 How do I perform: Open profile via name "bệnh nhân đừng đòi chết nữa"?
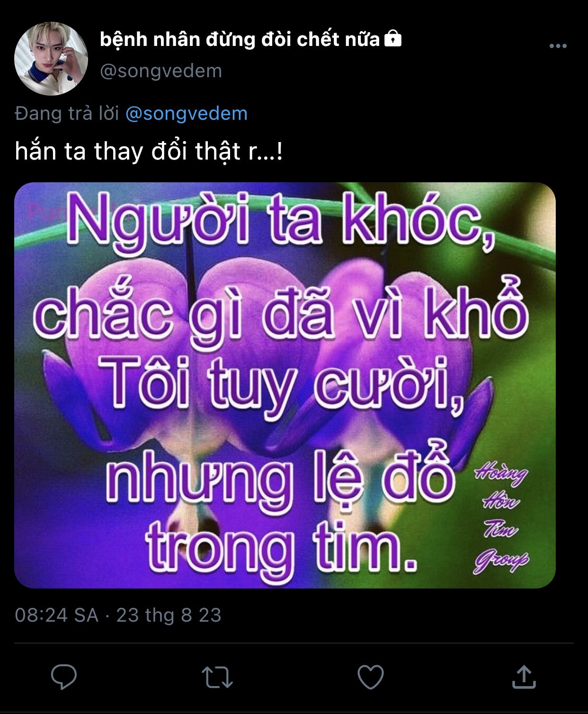[x=240, y=39]
